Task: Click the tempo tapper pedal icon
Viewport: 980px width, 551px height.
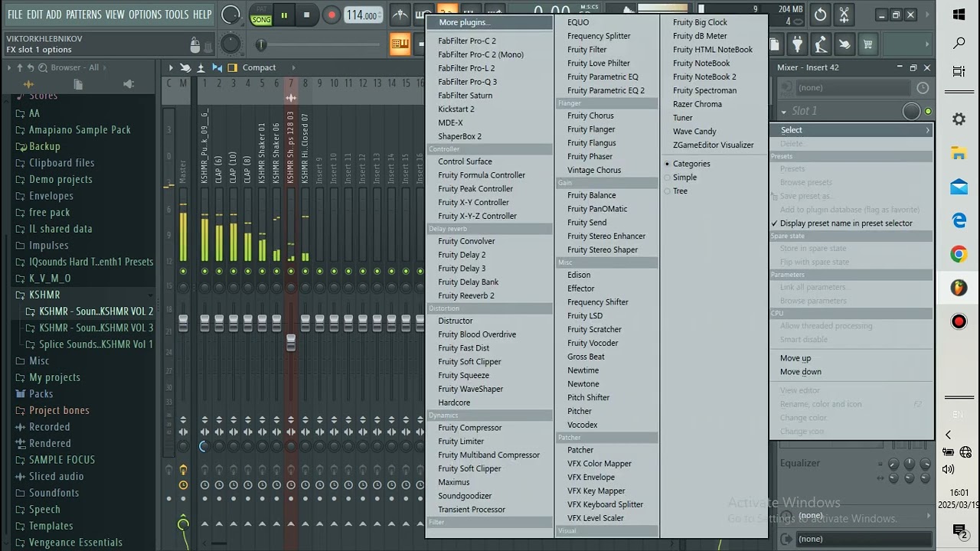Action: [x=821, y=44]
